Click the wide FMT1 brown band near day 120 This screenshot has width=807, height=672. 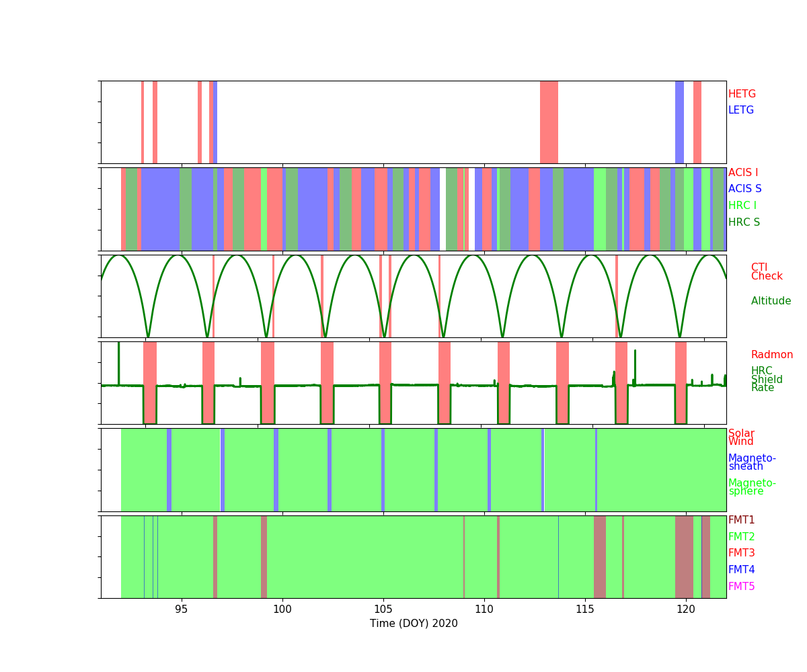pos(684,556)
